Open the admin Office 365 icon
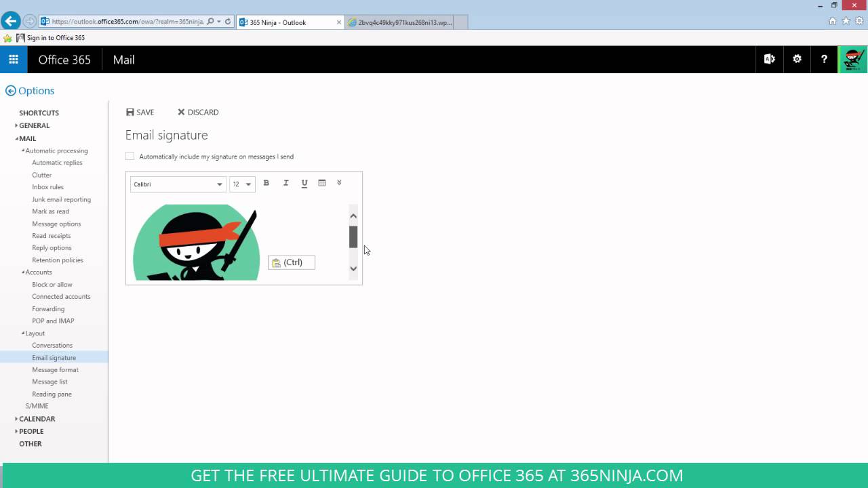 click(769, 59)
